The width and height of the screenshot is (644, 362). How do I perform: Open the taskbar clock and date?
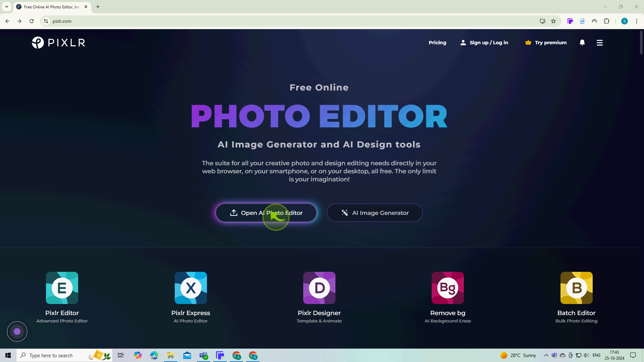[614, 355]
